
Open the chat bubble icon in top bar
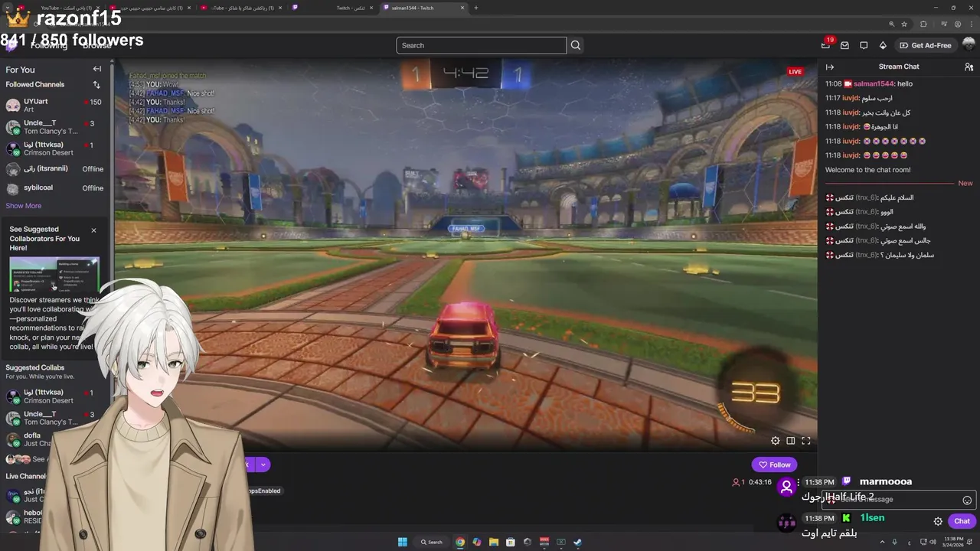[864, 45]
